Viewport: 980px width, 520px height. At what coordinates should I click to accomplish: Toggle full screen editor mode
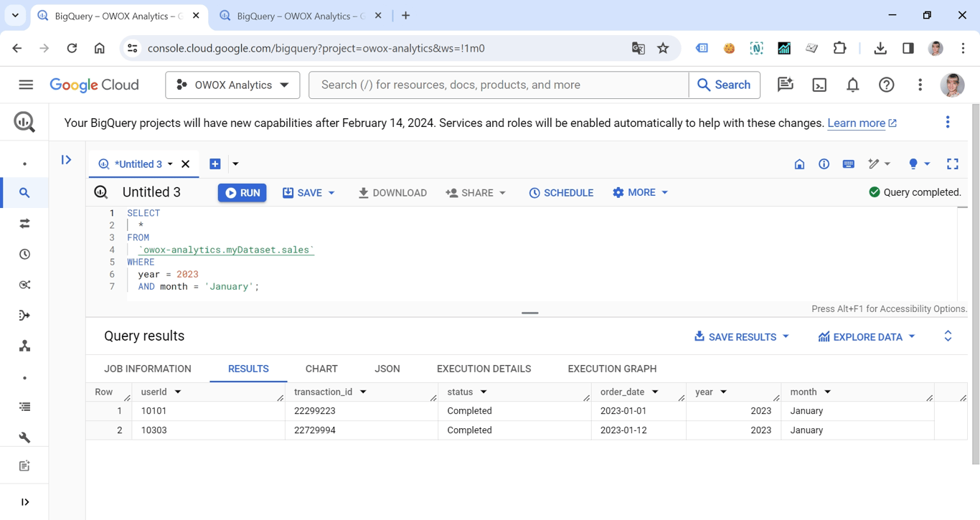pyautogui.click(x=952, y=164)
